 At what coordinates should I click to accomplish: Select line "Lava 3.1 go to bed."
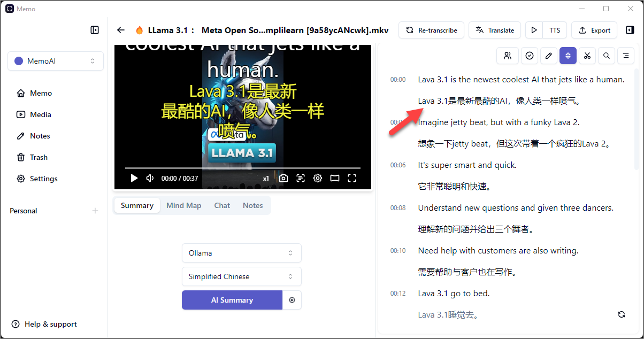click(x=454, y=294)
